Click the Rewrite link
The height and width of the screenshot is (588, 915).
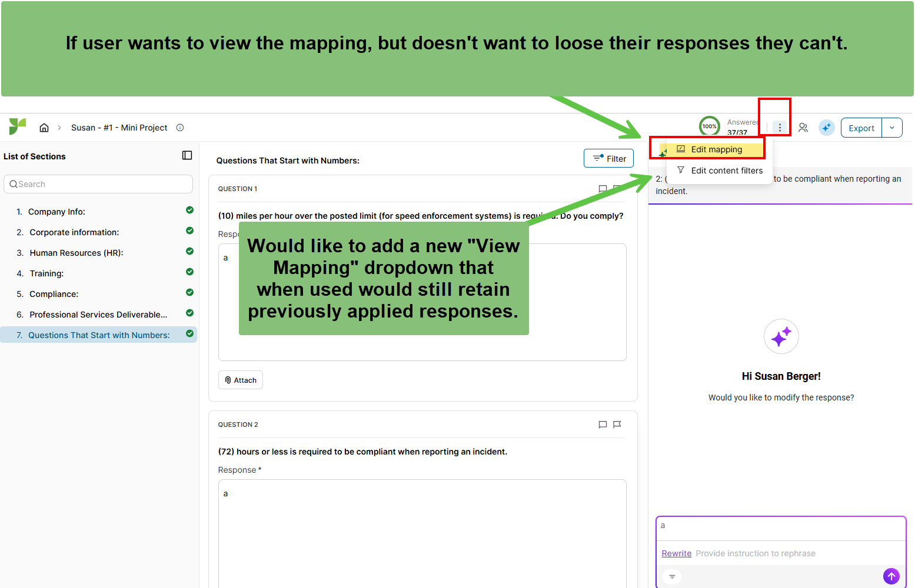pos(677,553)
